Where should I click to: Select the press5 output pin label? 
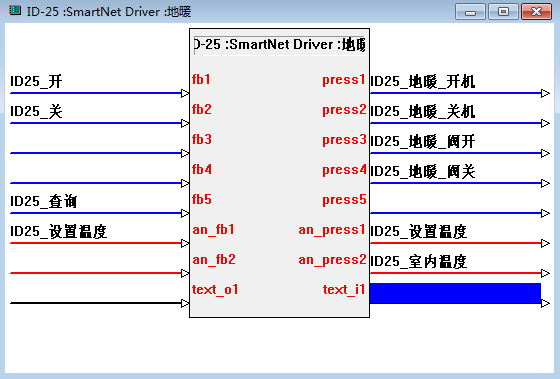[344, 200]
